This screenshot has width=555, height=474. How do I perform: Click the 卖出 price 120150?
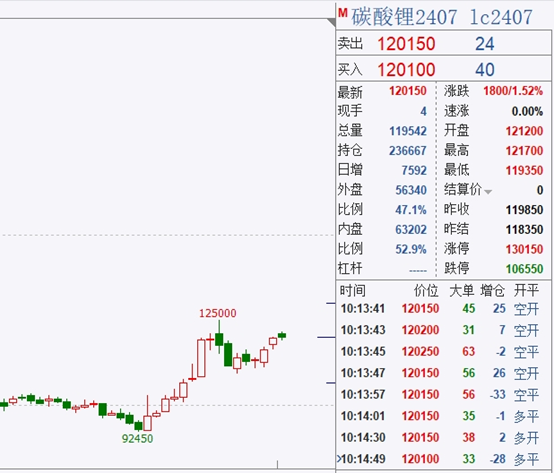click(406, 44)
